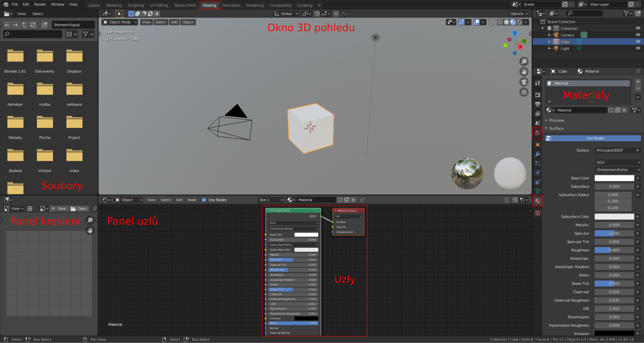
Task: Switch viewport to Rendered shading mode
Action: (x=519, y=22)
